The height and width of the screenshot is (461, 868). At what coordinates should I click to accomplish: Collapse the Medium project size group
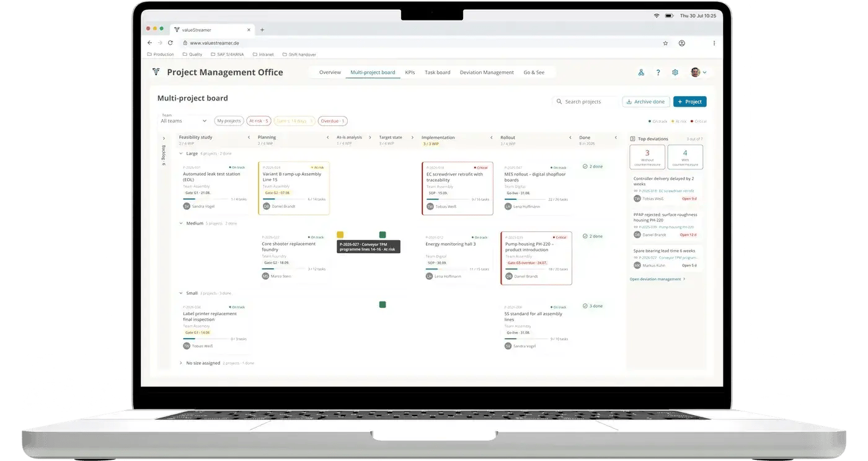click(x=181, y=223)
